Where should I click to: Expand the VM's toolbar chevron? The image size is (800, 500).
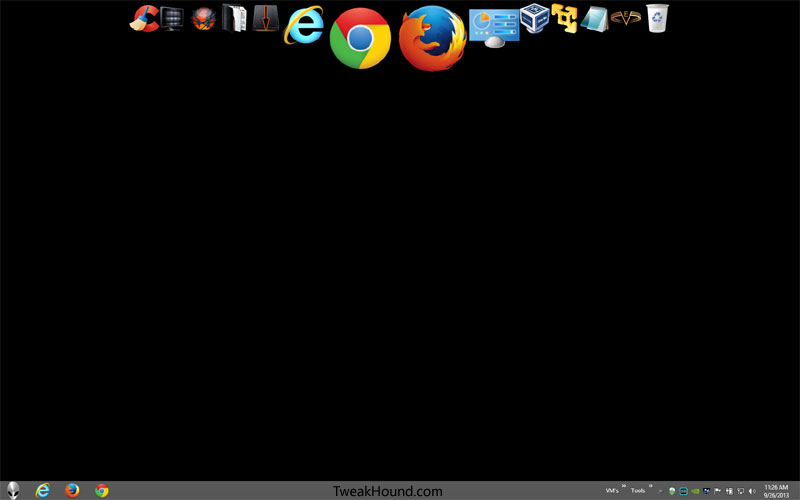623,486
